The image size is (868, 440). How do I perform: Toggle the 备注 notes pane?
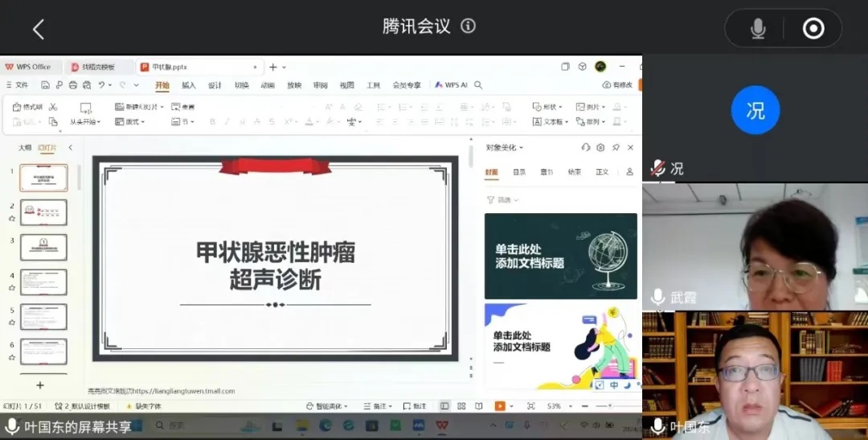click(378, 406)
